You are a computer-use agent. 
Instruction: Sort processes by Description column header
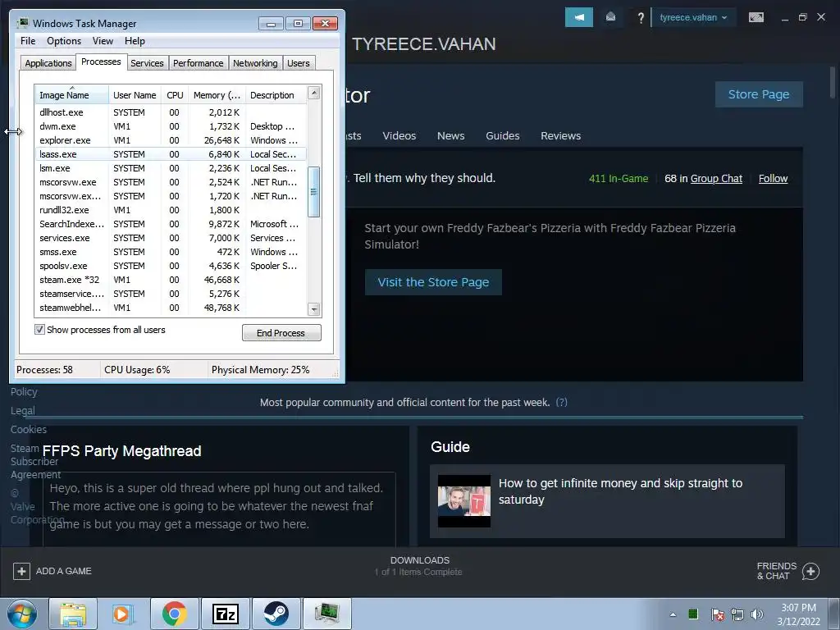click(276, 95)
